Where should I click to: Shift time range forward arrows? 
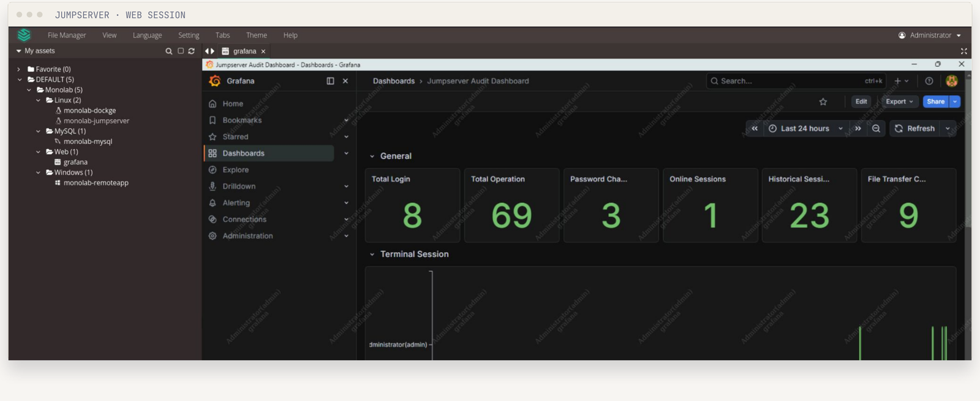(858, 129)
